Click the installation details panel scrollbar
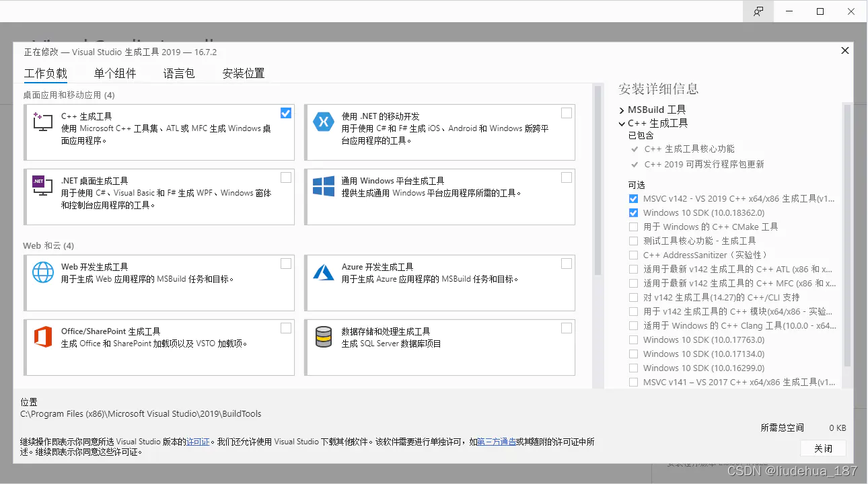Viewport: 868px width, 484px height. (x=847, y=235)
